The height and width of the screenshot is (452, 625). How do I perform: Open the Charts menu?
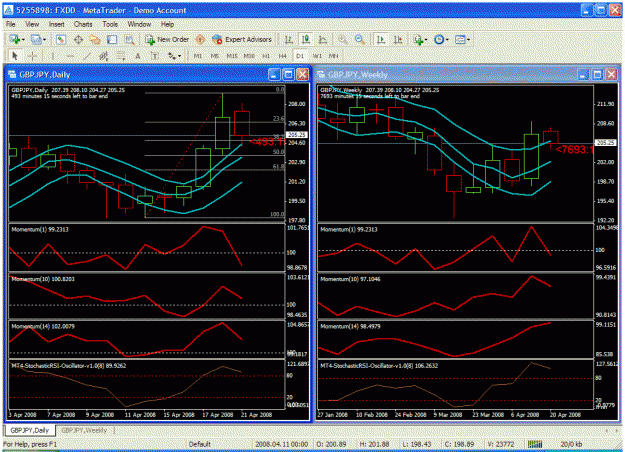83,24
